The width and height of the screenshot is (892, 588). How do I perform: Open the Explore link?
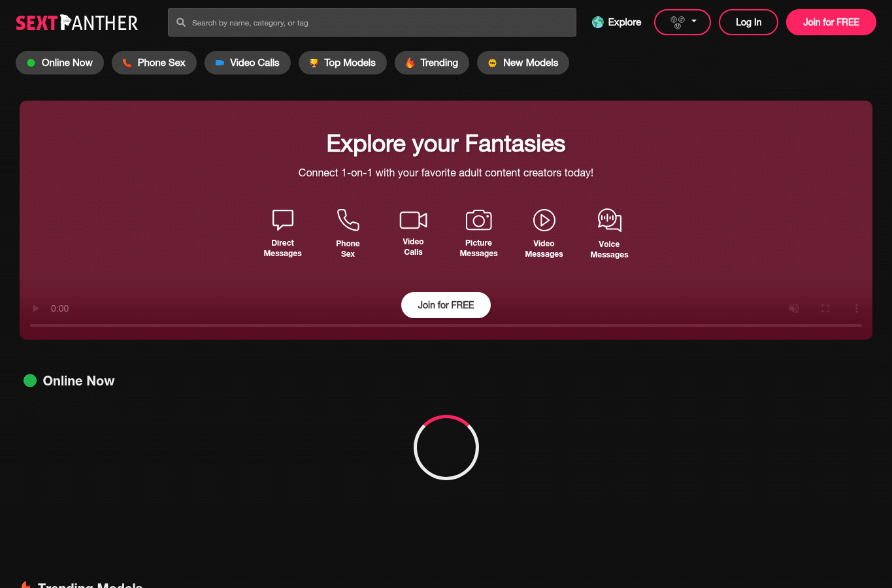[617, 22]
